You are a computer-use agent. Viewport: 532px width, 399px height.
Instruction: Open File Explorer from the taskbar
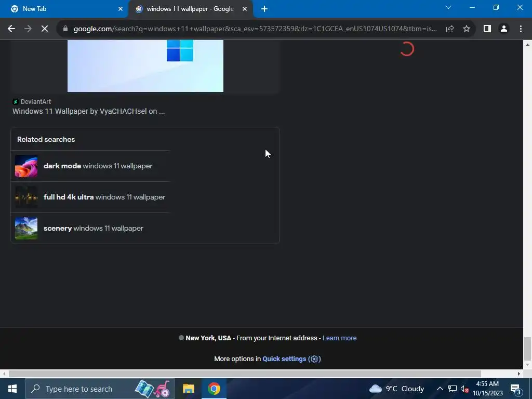188,389
